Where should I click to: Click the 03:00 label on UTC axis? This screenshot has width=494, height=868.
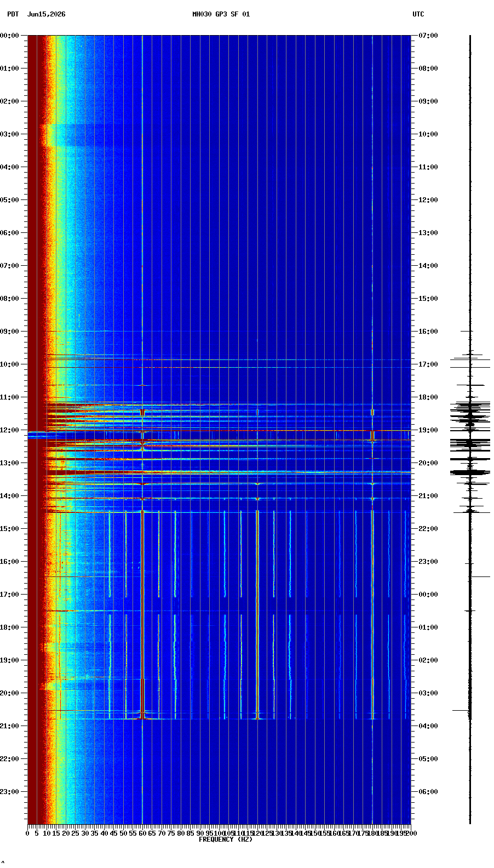pyautogui.click(x=428, y=693)
